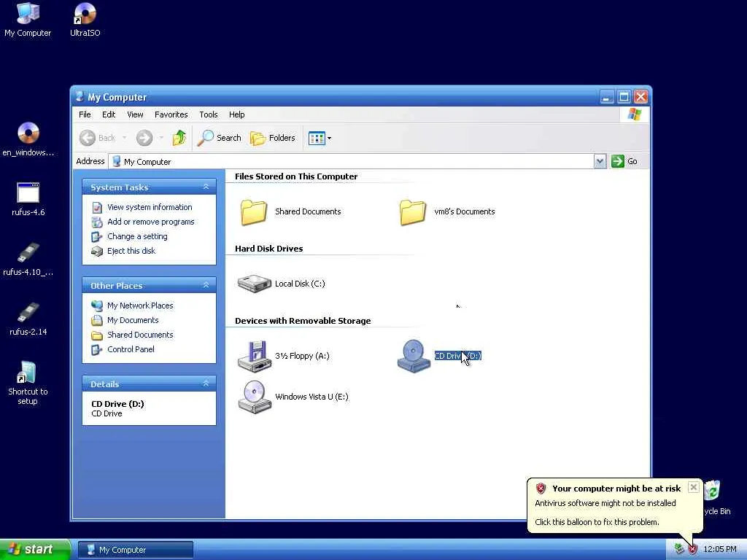The width and height of the screenshot is (747, 560).
Task: Click the Forward navigation arrow
Action: (144, 138)
